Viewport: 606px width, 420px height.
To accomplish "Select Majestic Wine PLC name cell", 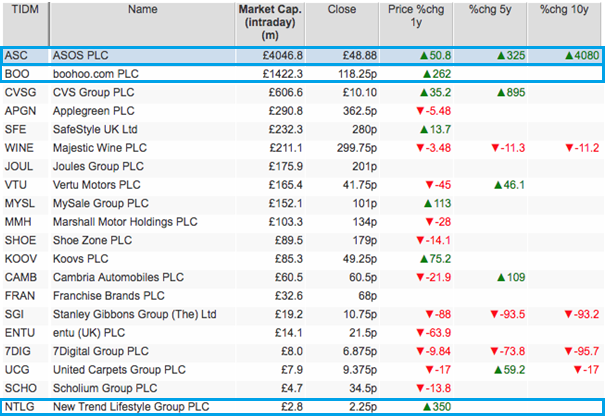I will click(100, 148).
